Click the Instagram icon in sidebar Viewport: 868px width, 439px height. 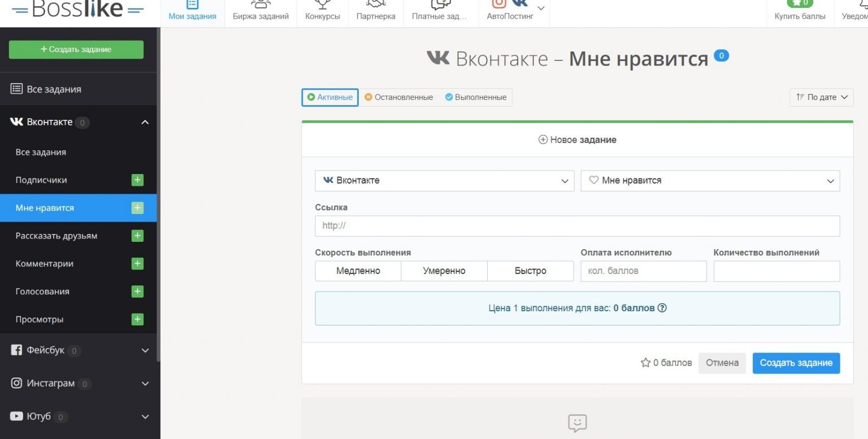coord(16,383)
